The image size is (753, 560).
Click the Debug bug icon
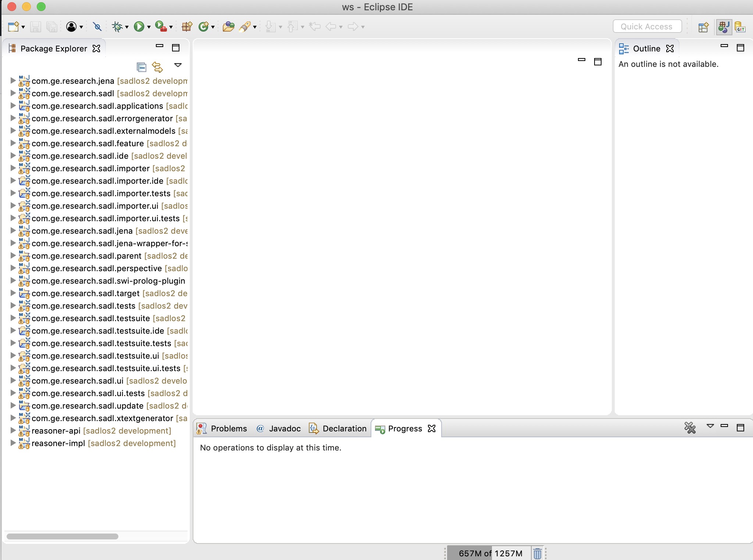pyautogui.click(x=117, y=26)
